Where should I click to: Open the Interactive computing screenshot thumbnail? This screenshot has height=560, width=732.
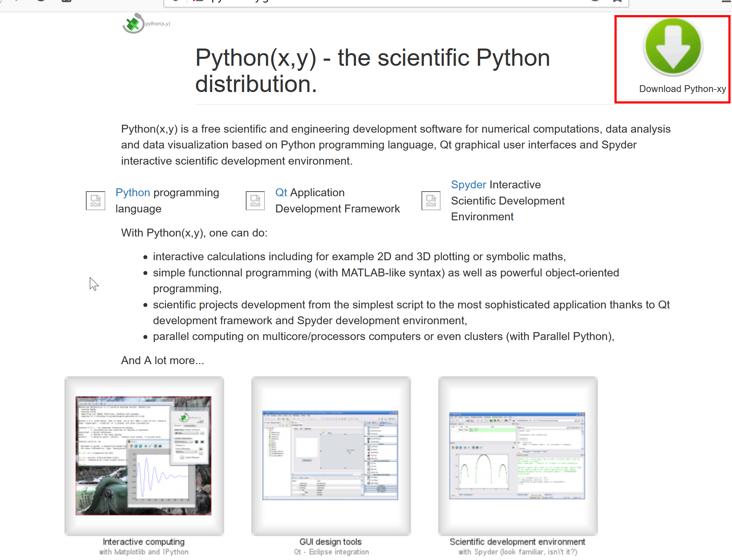pos(144,456)
